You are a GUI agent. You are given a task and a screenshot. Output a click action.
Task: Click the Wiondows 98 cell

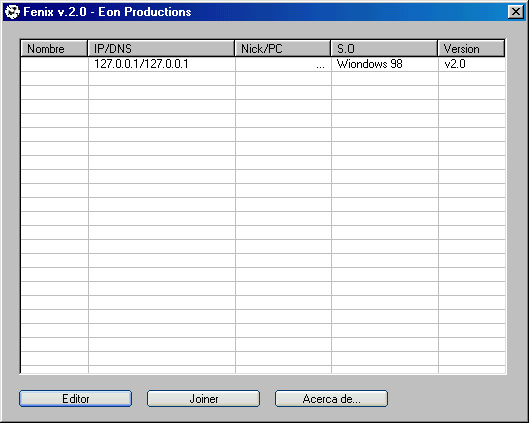pyautogui.click(x=369, y=64)
